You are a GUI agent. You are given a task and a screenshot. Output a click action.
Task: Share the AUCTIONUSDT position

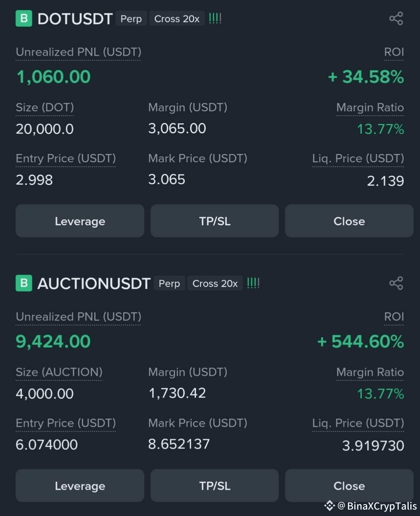pyautogui.click(x=396, y=283)
